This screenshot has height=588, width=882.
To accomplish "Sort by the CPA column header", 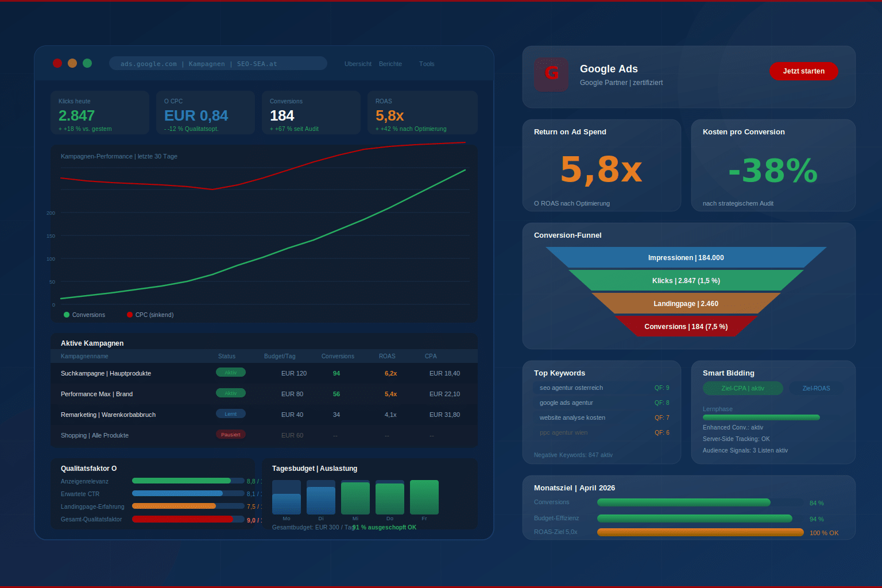I will 431,356.
